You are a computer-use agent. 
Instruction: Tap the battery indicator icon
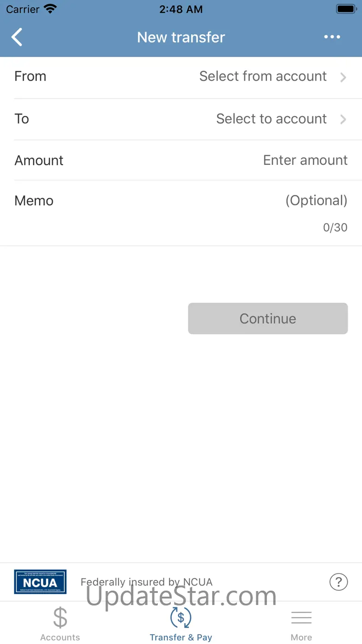(x=346, y=9)
